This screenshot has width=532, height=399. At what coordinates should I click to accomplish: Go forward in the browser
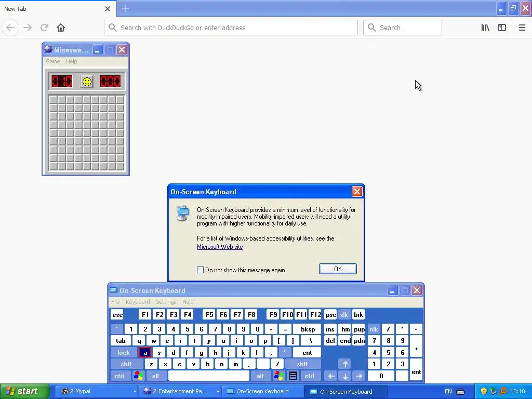(x=28, y=28)
